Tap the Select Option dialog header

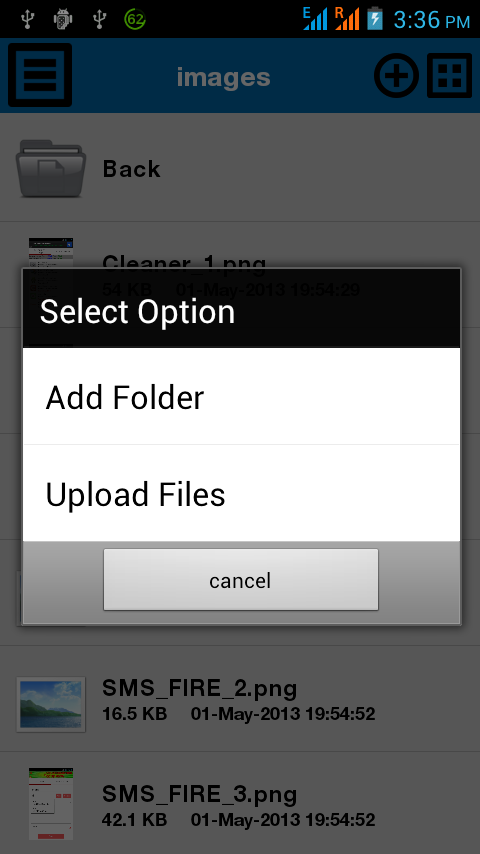[241, 308]
